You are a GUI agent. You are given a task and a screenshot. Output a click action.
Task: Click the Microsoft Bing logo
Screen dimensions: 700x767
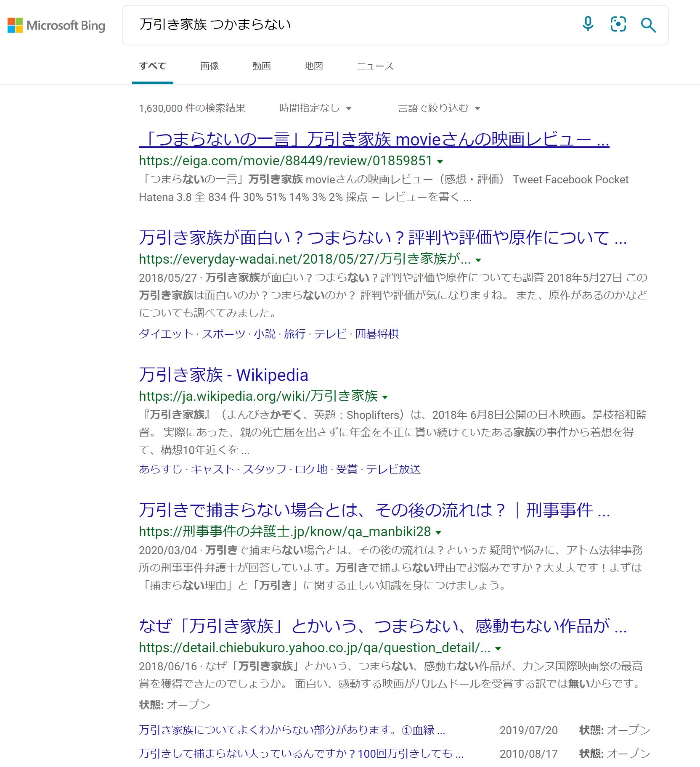56,25
